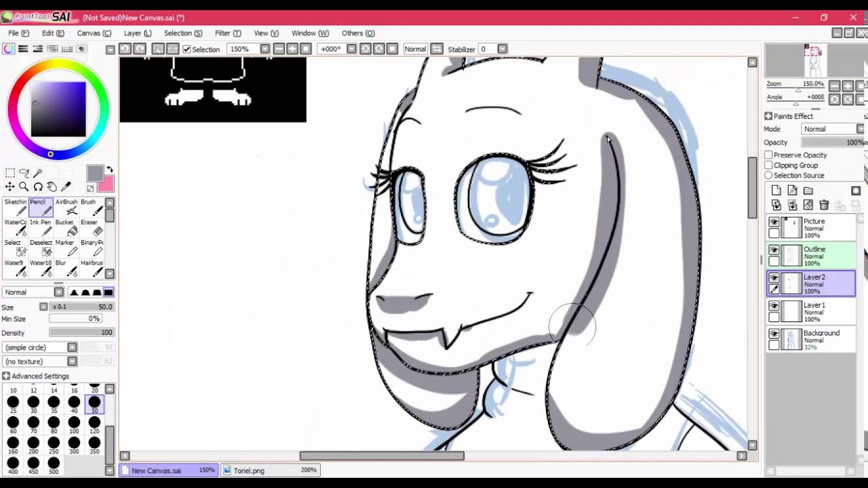Select the Ink Pen tool
Screen dimensions: 868x488
41,228
